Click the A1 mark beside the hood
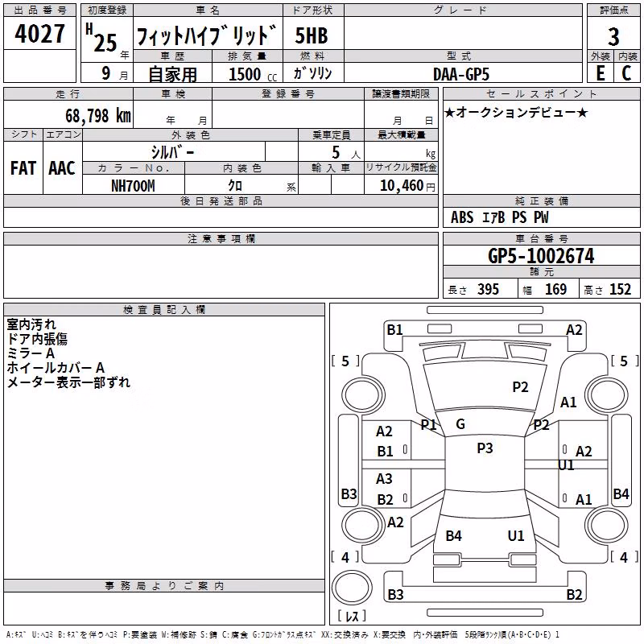 click(568, 402)
